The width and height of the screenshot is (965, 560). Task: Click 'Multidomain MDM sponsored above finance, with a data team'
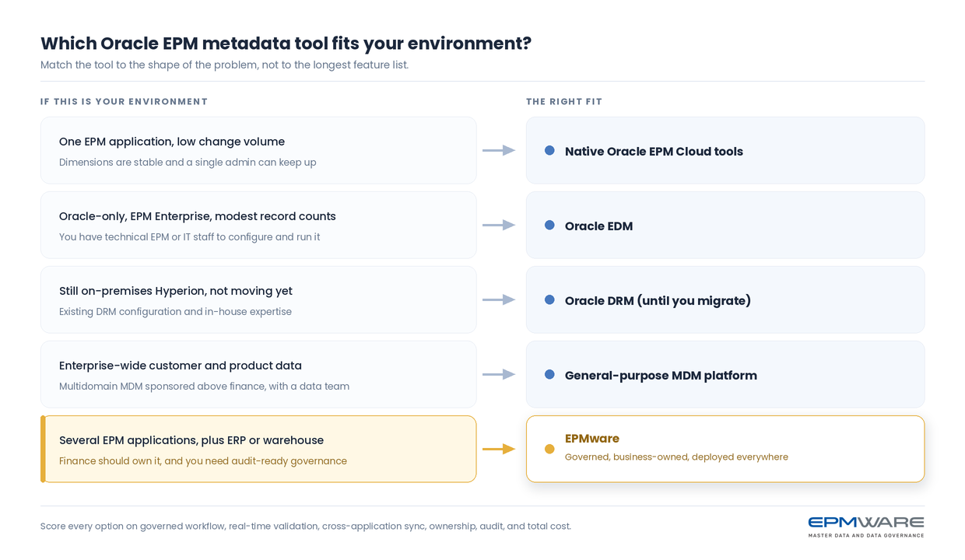204,387
